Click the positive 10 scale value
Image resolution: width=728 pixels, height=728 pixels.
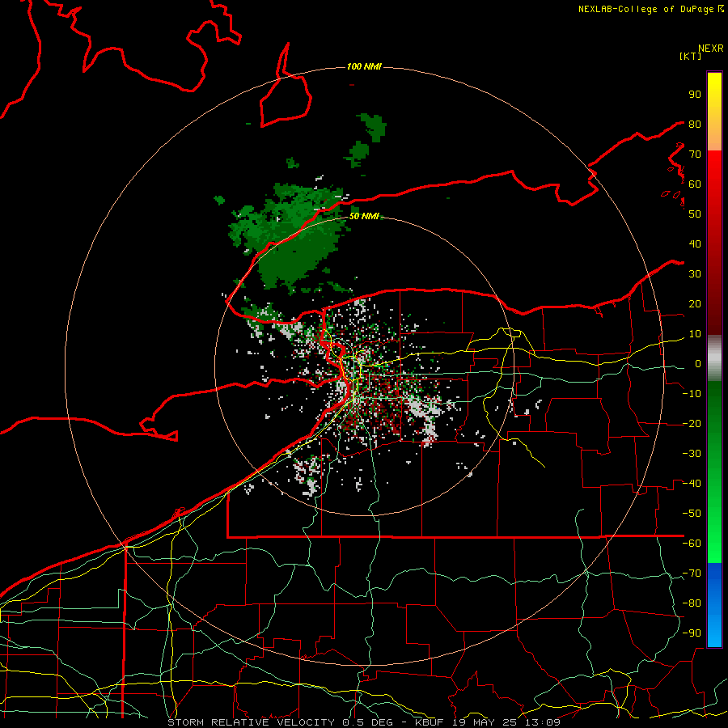(x=695, y=334)
